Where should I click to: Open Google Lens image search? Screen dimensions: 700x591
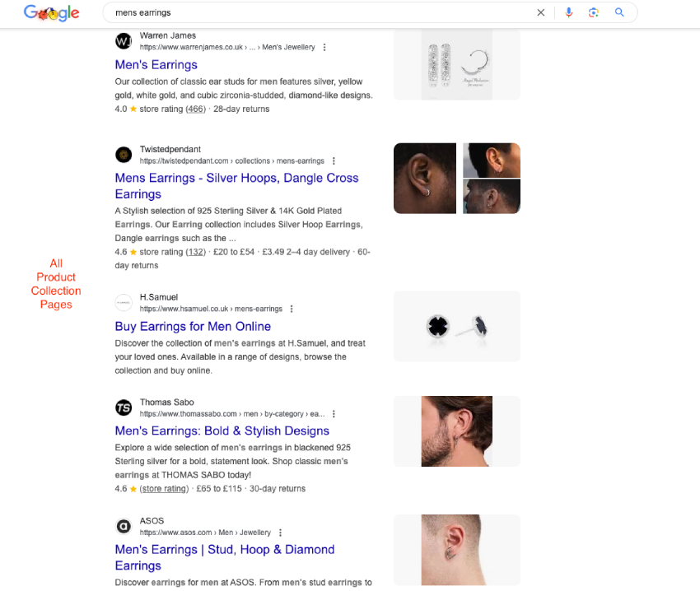[x=593, y=12]
